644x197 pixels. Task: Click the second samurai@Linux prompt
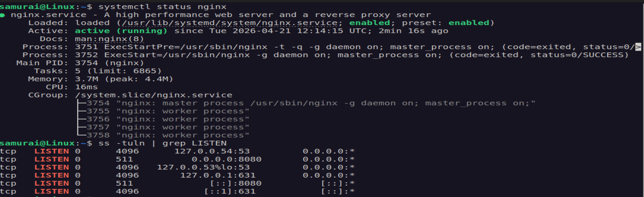click(x=46, y=143)
